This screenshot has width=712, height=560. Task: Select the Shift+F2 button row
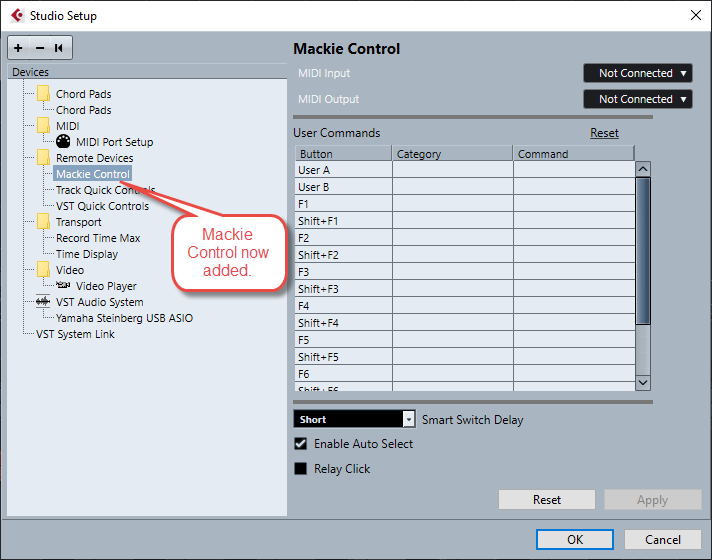[465, 255]
